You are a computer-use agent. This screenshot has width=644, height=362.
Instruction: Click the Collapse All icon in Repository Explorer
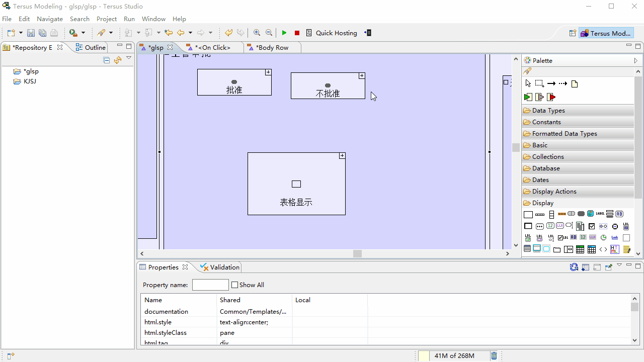tap(106, 60)
